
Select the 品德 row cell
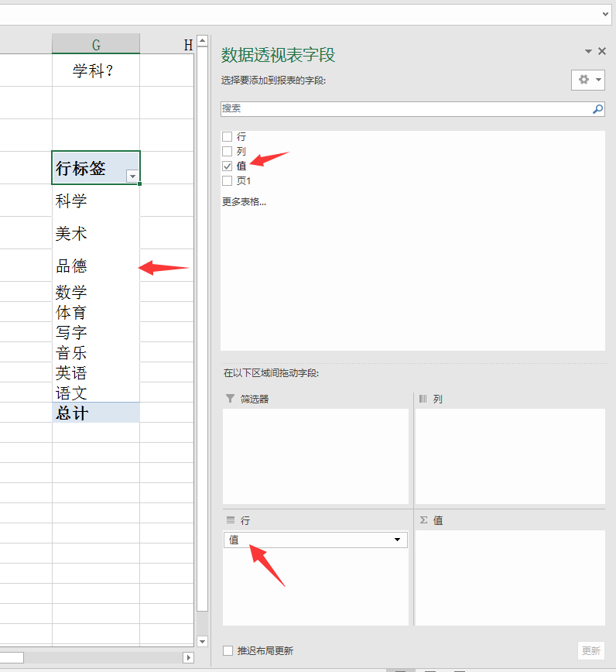(96, 266)
